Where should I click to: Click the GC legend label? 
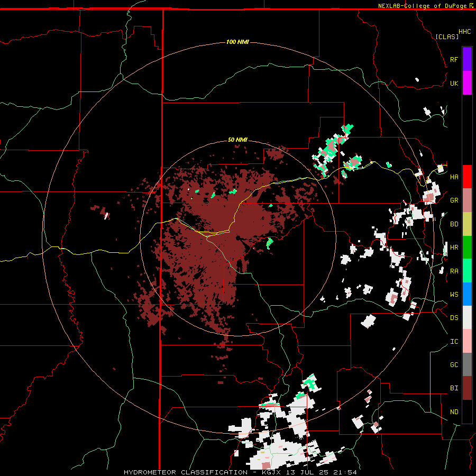point(454,365)
